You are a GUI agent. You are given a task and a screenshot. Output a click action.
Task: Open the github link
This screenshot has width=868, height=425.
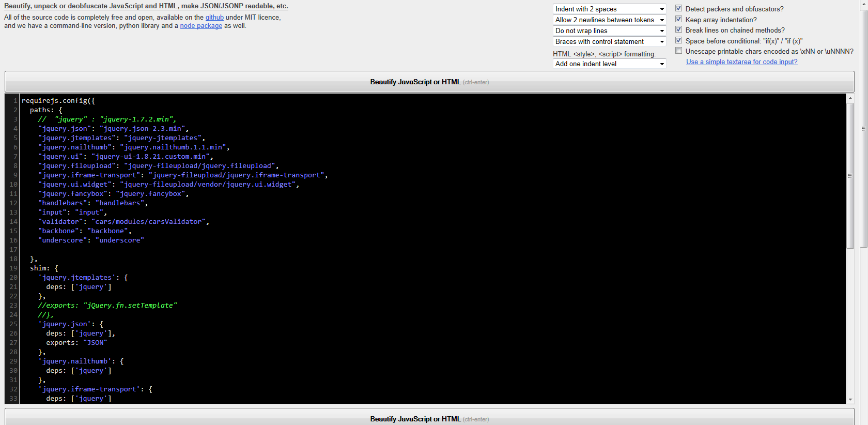pos(214,17)
